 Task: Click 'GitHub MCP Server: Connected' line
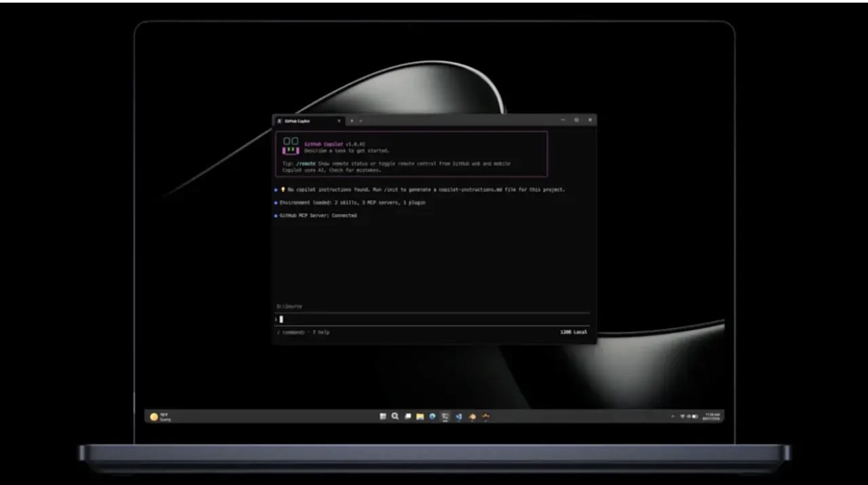click(x=318, y=216)
